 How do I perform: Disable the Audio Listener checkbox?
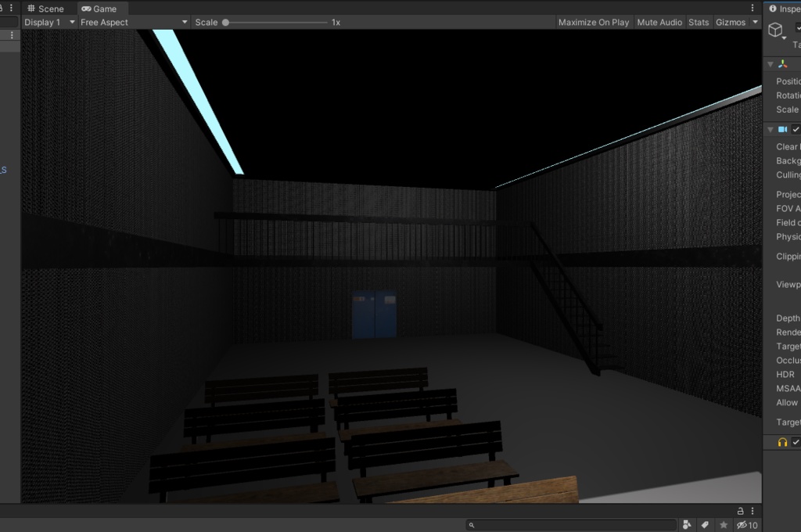click(x=796, y=443)
